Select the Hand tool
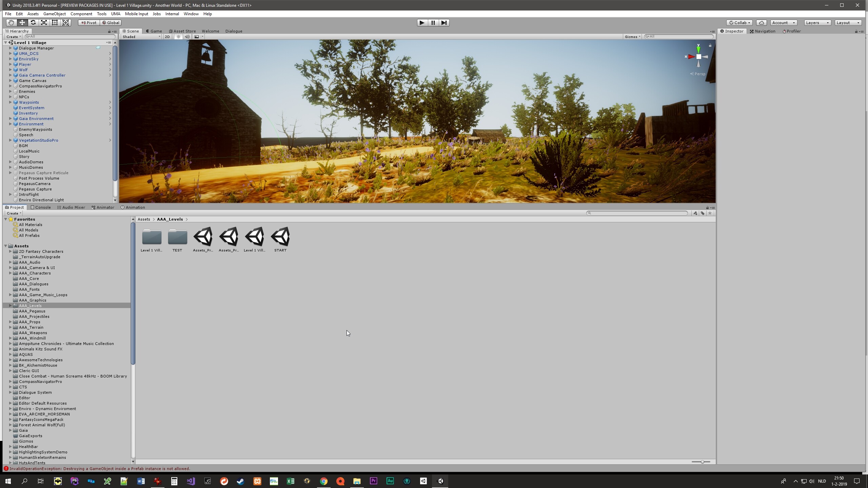 coord(11,23)
